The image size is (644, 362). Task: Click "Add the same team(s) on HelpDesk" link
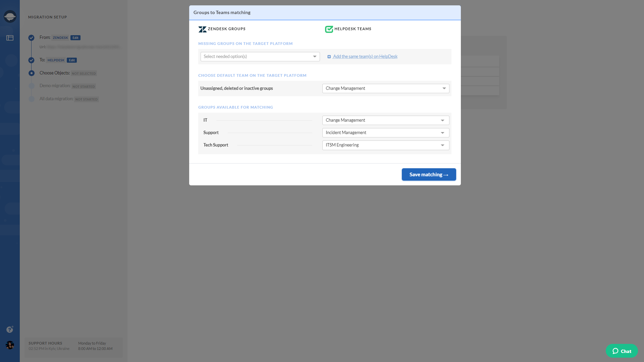pos(365,56)
